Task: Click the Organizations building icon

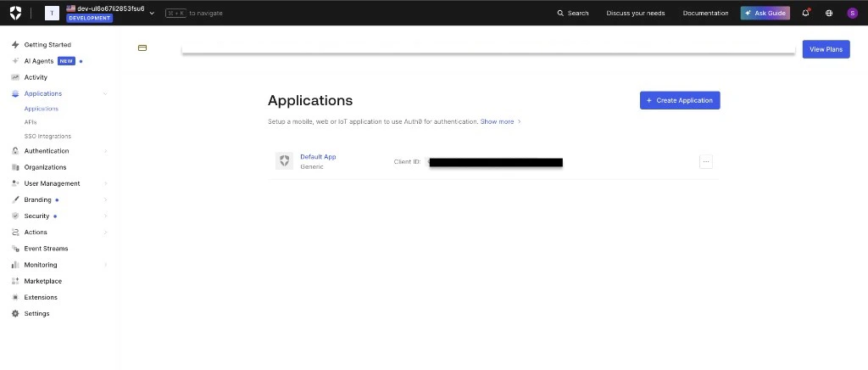Action: (x=15, y=167)
